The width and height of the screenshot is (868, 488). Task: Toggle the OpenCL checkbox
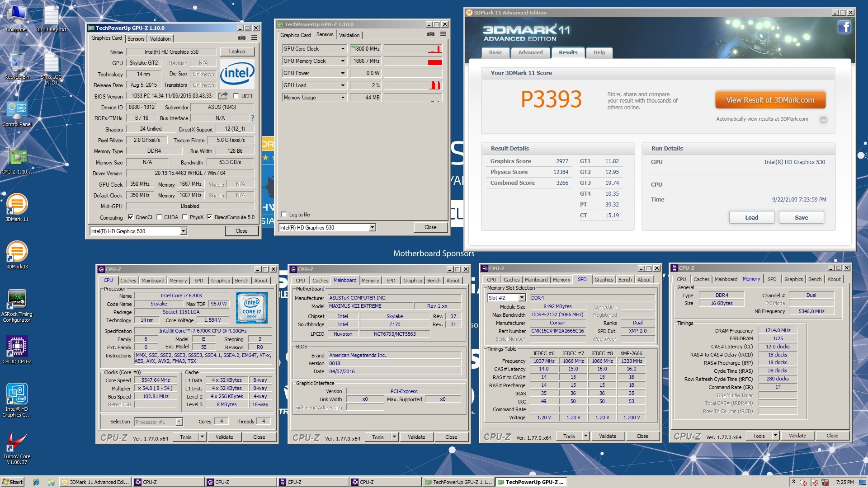tap(131, 217)
